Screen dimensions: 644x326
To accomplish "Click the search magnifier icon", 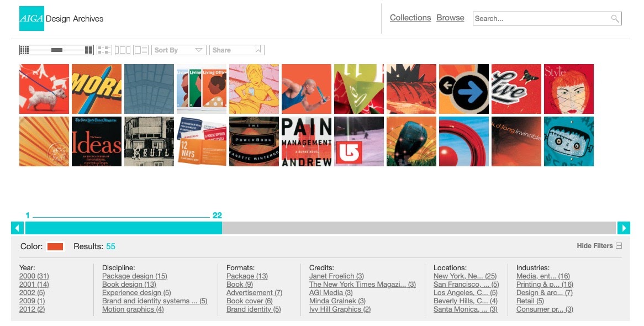I will point(614,18).
